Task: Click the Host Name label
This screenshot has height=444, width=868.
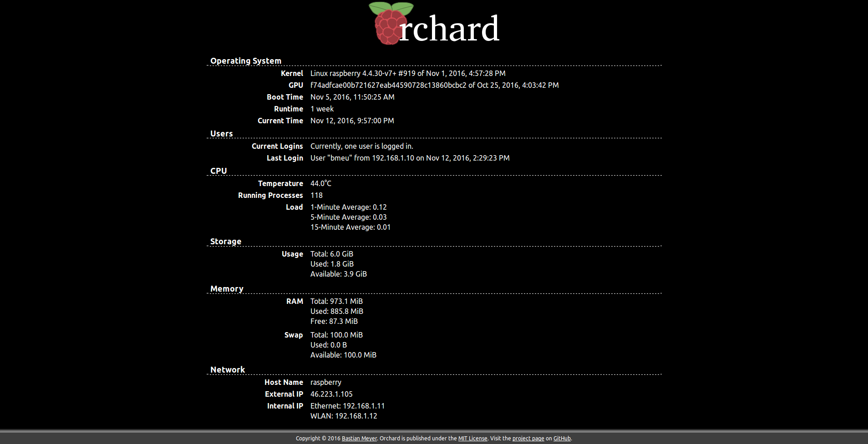Action: click(x=284, y=382)
